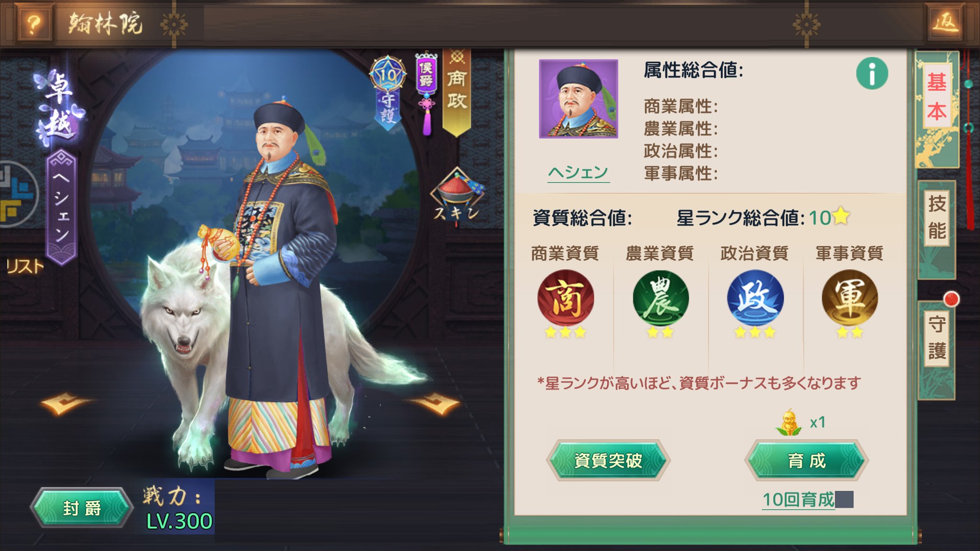Click the 資質突破 button

(608, 460)
